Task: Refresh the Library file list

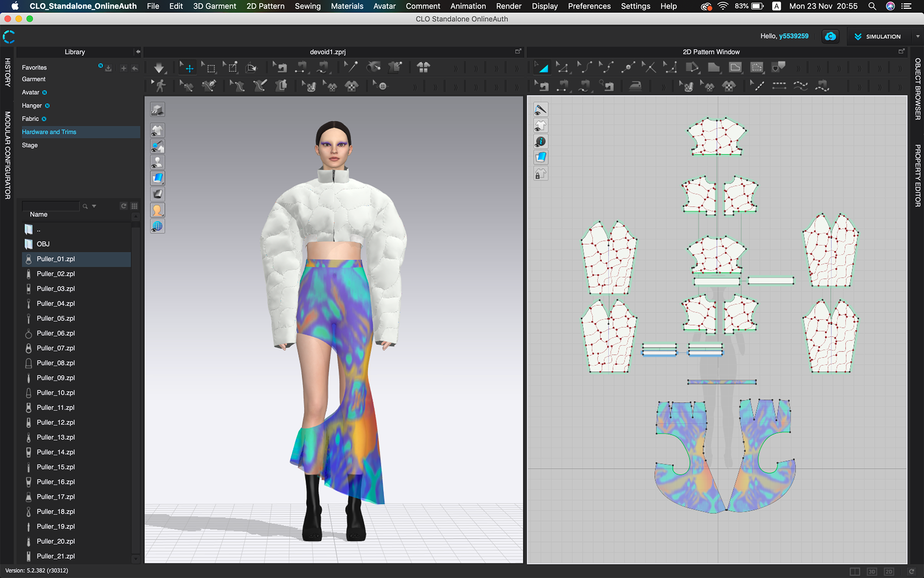Action: tap(124, 206)
